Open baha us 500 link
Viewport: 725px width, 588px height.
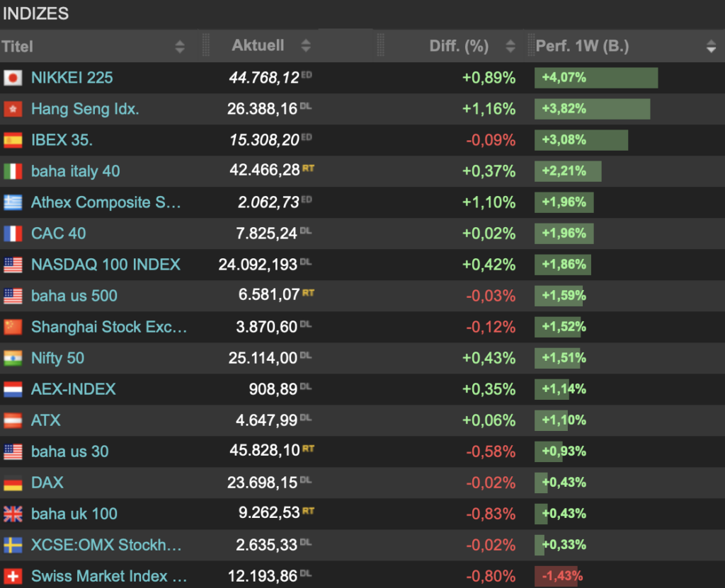point(74,296)
